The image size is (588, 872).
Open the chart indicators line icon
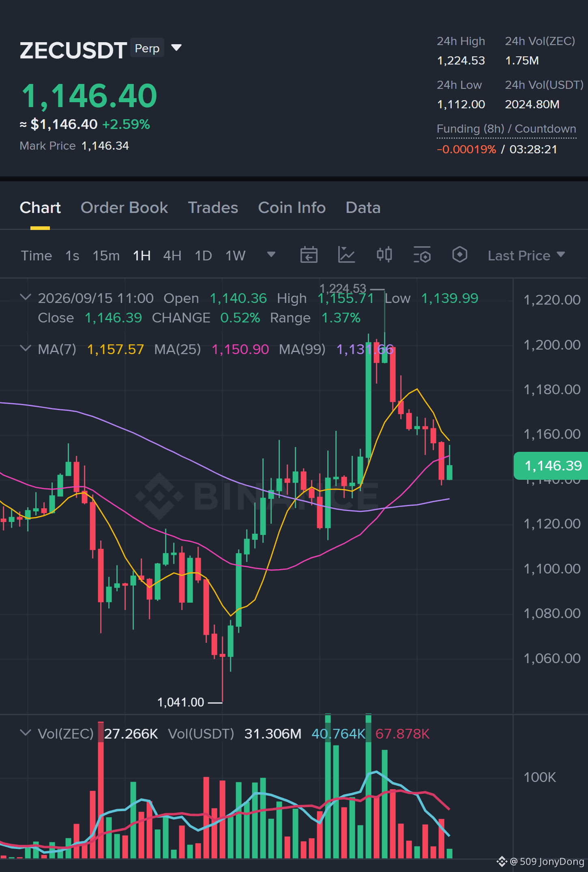(x=346, y=255)
